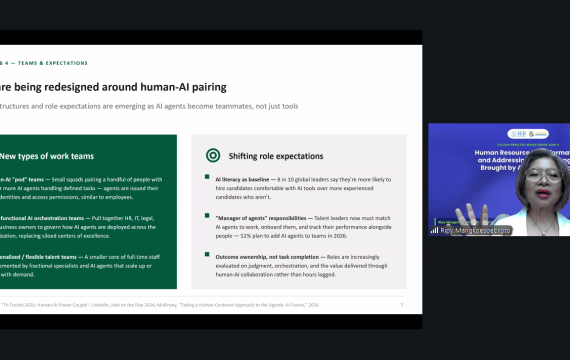Select the AI literacy as baseline bold text

[x=242, y=179]
